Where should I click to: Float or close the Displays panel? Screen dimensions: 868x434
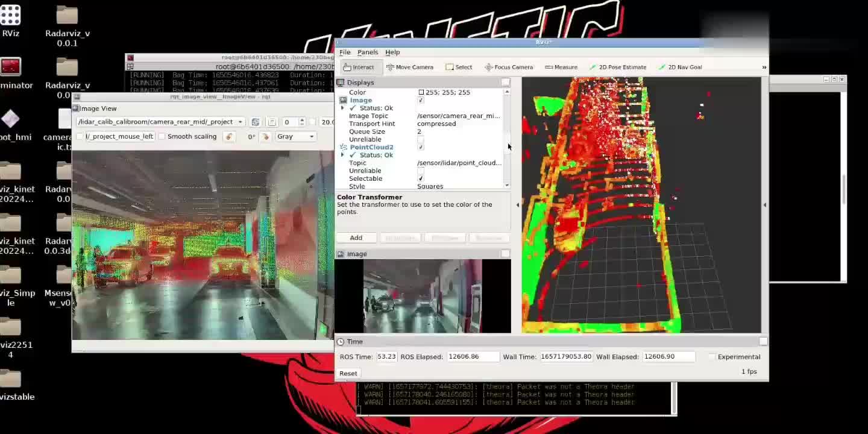click(x=505, y=83)
